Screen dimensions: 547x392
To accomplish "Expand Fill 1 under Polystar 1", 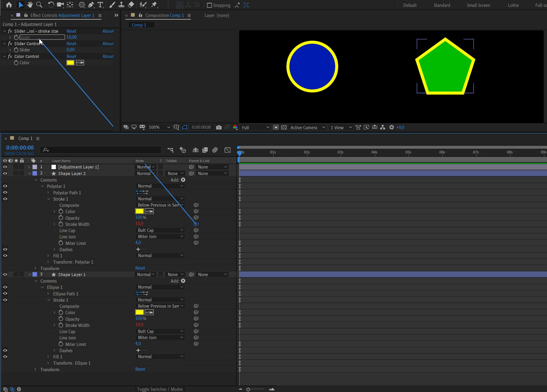I will point(48,256).
